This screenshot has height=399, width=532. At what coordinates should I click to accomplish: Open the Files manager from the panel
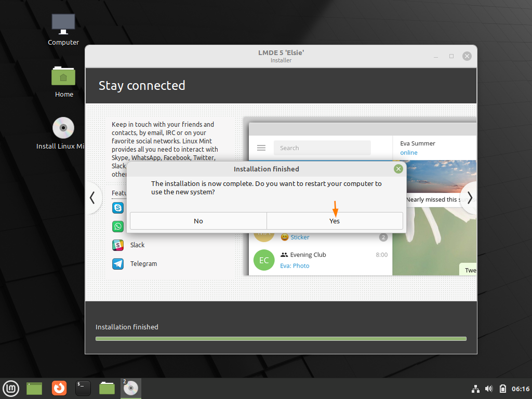pyautogui.click(x=107, y=389)
